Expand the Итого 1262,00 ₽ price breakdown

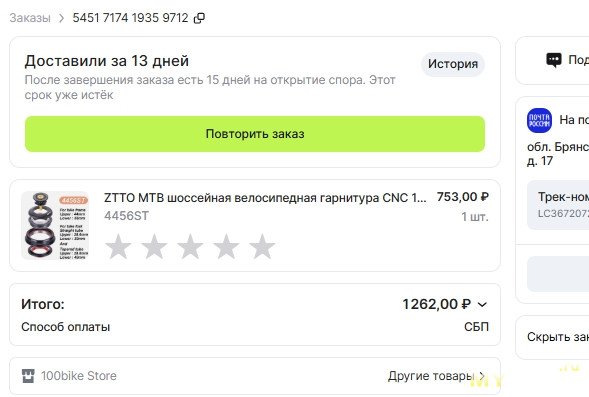click(x=482, y=305)
